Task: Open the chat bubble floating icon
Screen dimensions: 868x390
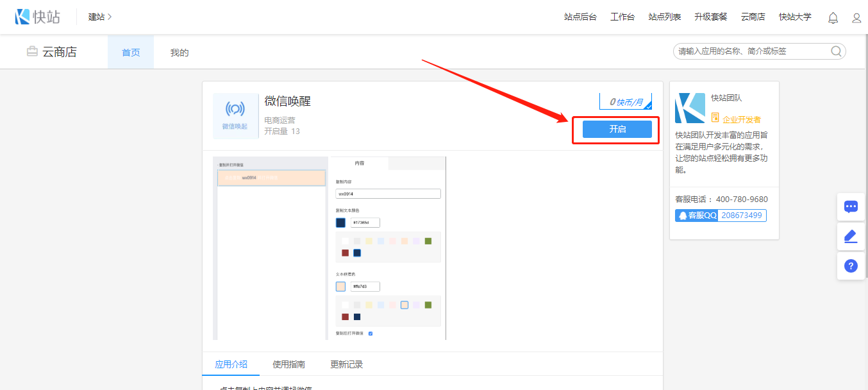Action: 851,207
